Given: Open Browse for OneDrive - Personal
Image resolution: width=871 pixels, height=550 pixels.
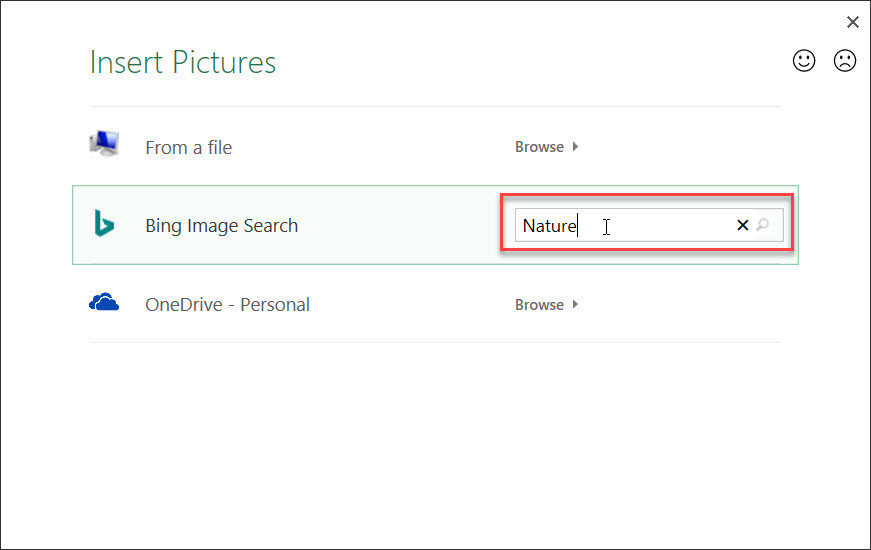Looking at the screenshot, I should pos(539,304).
